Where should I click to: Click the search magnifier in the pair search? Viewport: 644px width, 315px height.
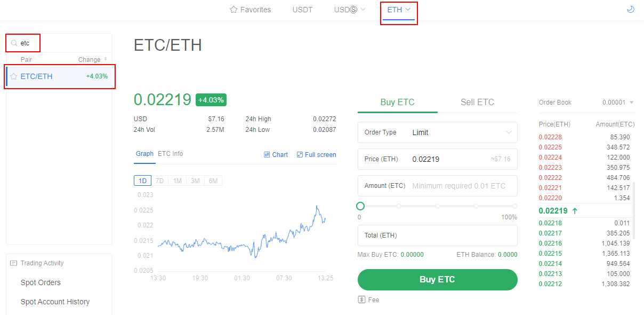pos(14,42)
